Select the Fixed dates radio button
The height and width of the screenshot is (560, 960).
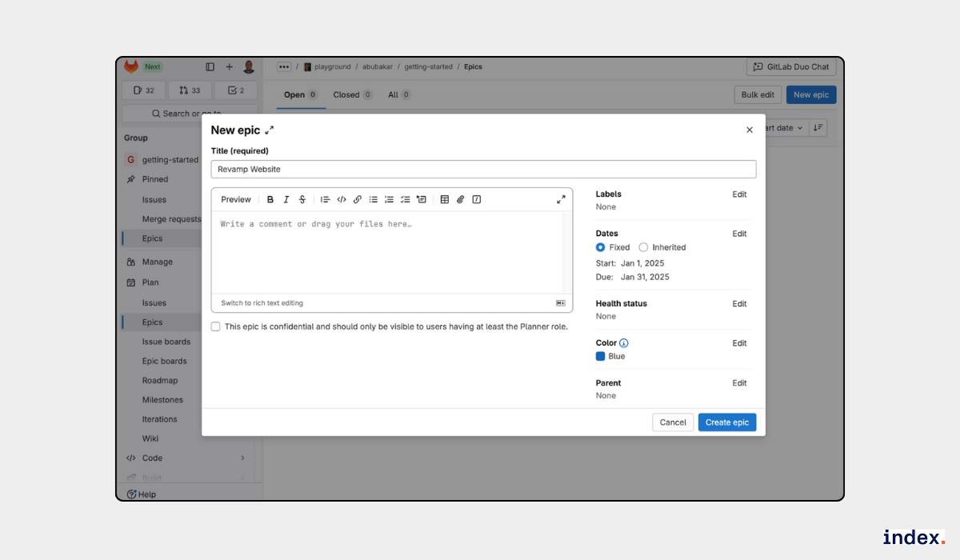(601, 248)
